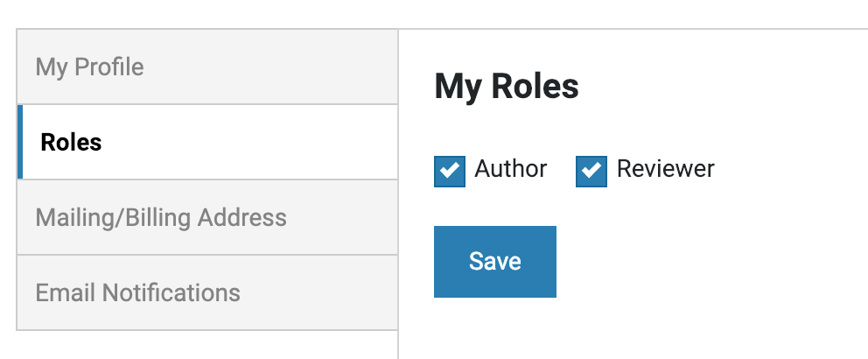Click the blue active indicator on Roles

[20, 142]
